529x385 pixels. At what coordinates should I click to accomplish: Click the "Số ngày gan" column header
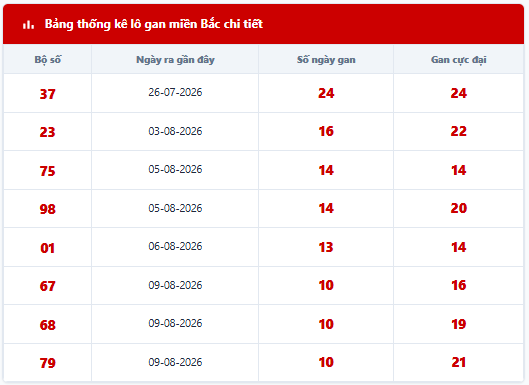pyautogui.click(x=326, y=60)
